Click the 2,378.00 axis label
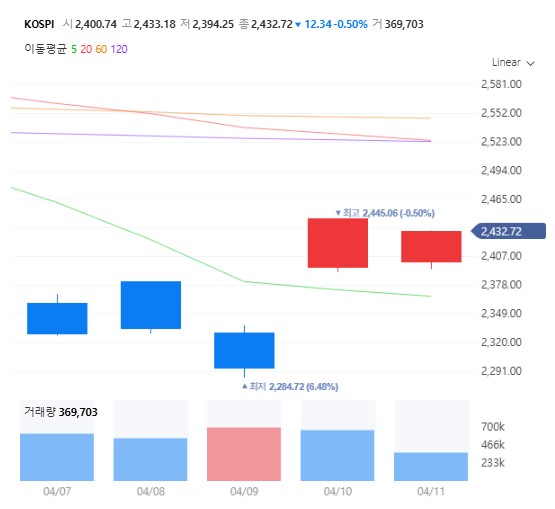The image size is (555, 509). 501,285
